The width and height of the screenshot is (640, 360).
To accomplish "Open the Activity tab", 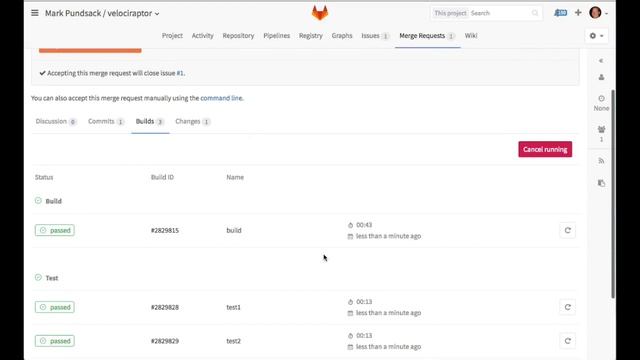I will [x=202, y=36].
